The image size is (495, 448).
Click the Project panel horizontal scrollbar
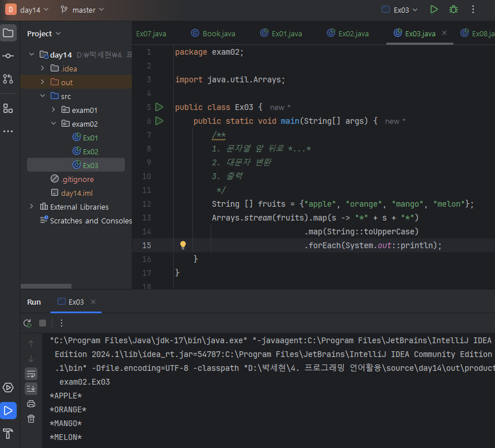point(46,286)
